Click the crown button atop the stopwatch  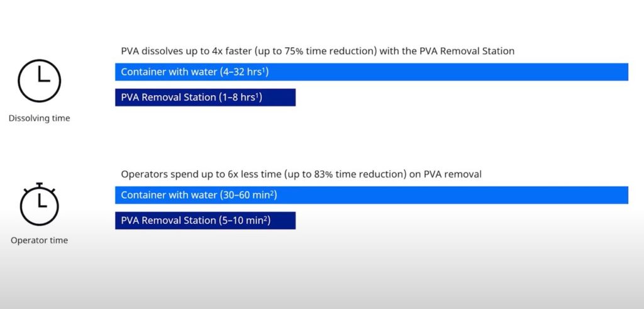(x=39, y=185)
